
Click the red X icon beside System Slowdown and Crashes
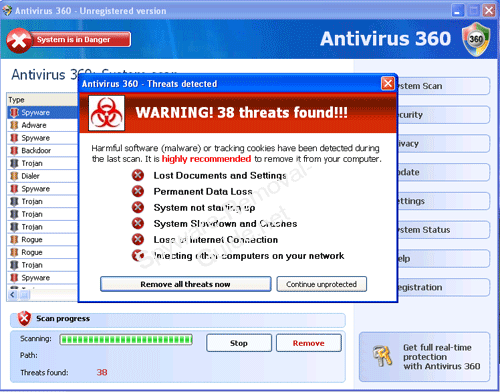(138, 223)
